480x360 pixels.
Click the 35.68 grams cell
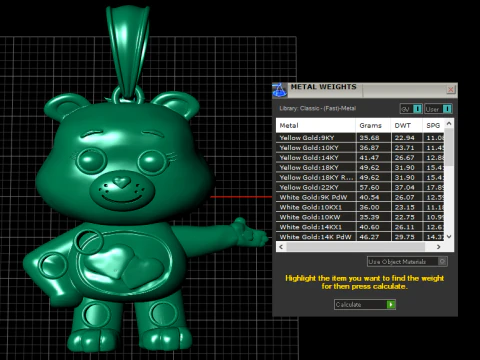373,138
